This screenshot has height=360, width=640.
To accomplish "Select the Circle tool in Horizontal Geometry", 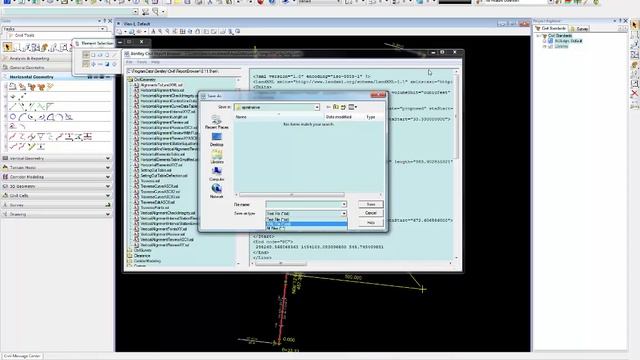I will 13,117.
